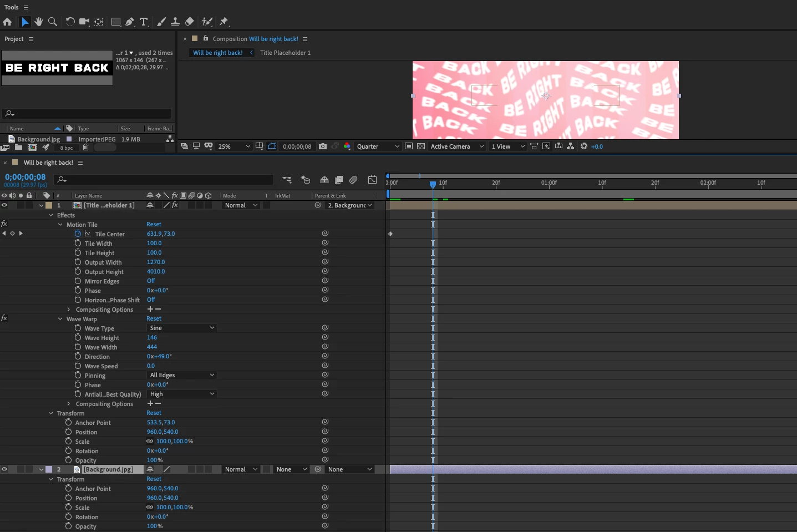Select the Eraser tool
Viewport: 797px width, 532px height.
[189, 22]
